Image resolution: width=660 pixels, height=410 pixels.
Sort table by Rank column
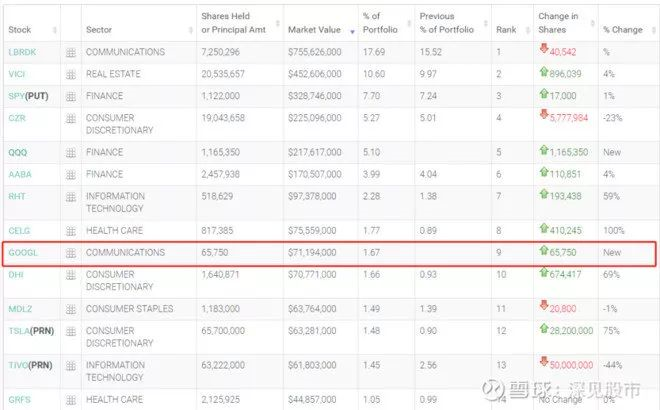pyautogui.click(x=527, y=30)
